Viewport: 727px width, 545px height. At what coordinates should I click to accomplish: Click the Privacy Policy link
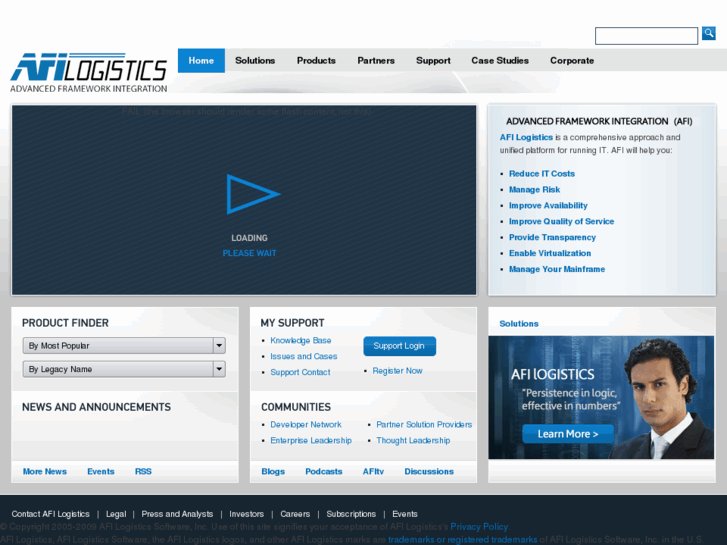point(479,527)
